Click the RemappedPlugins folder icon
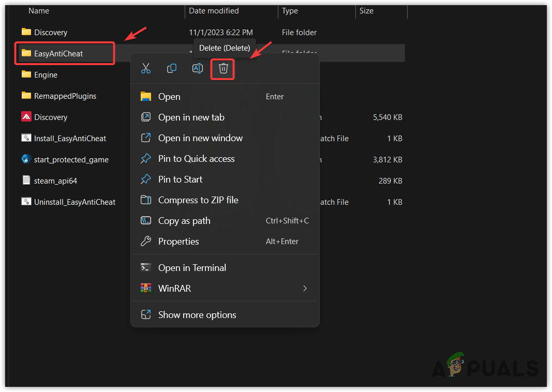 tap(26, 95)
